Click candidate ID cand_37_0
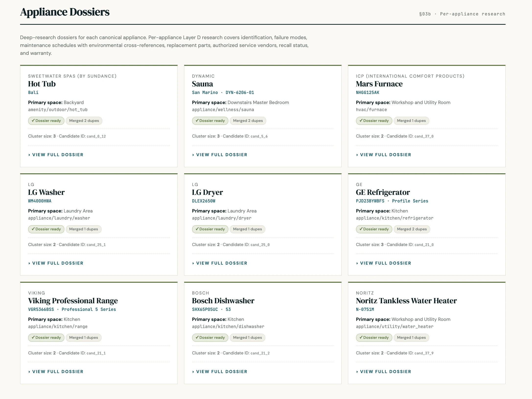The height and width of the screenshot is (399, 532). click(424, 136)
